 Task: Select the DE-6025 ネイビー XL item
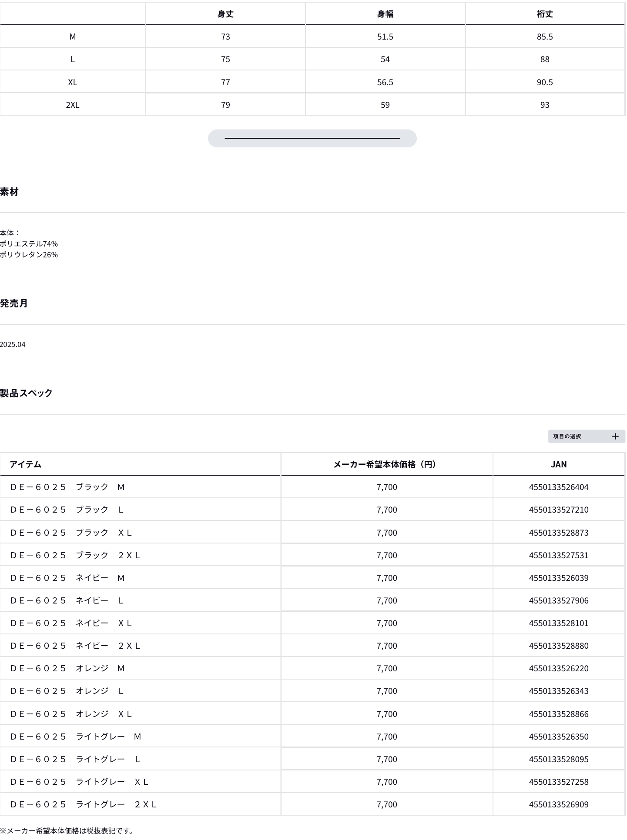[x=71, y=623]
